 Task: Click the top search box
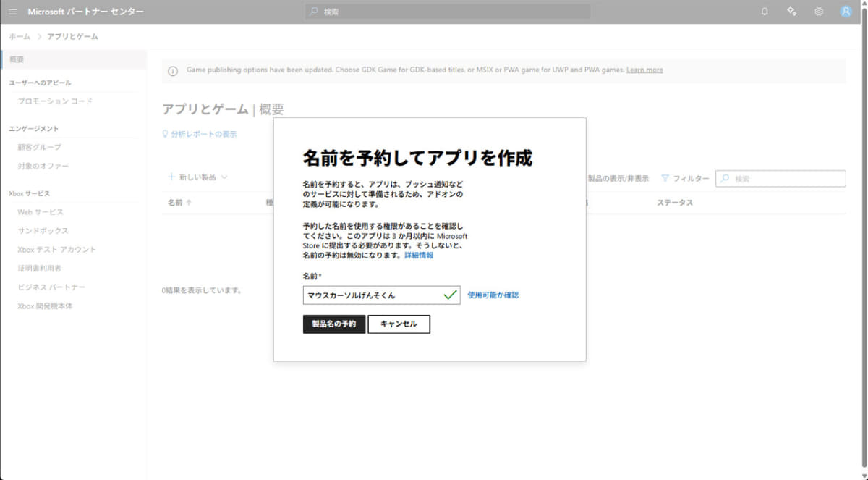[x=448, y=12]
